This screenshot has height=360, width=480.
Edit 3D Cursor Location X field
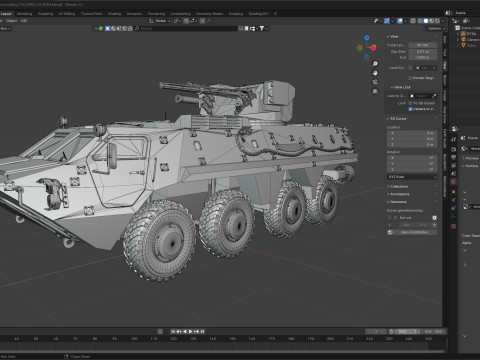click(412, 133)
